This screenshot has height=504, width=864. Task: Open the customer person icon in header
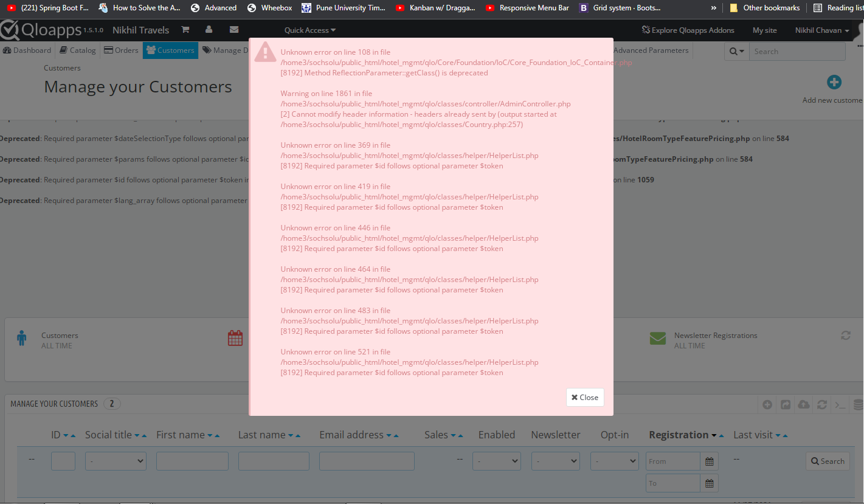click(x=209, y=30)
